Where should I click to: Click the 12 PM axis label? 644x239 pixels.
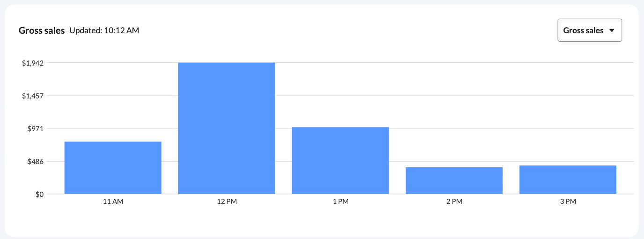pyautogui.click(x=227, y=202)
